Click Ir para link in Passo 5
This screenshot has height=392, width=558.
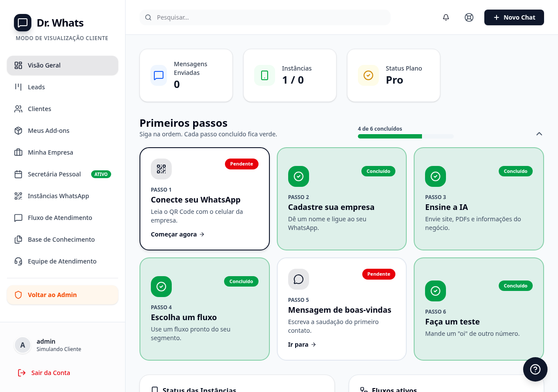(x=302, y=345)
